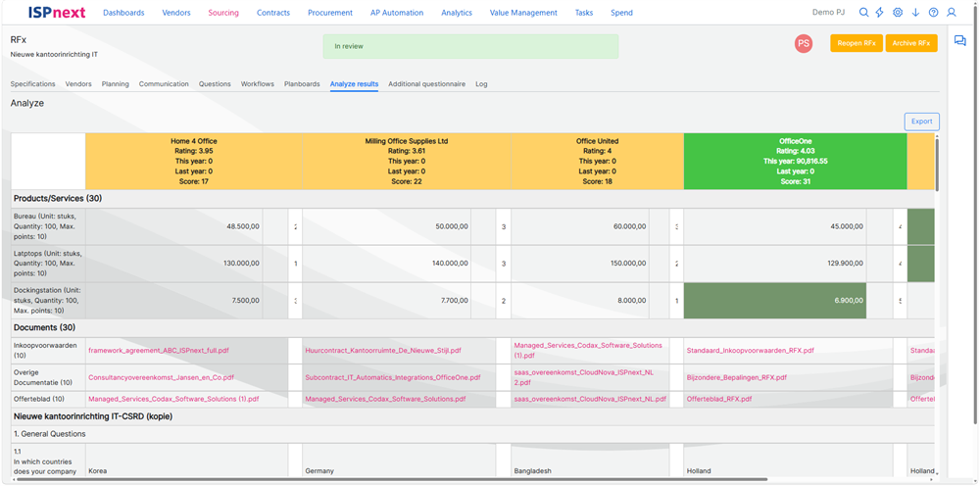
Task: Open the Procurement menu
Action: coord(330,13)
